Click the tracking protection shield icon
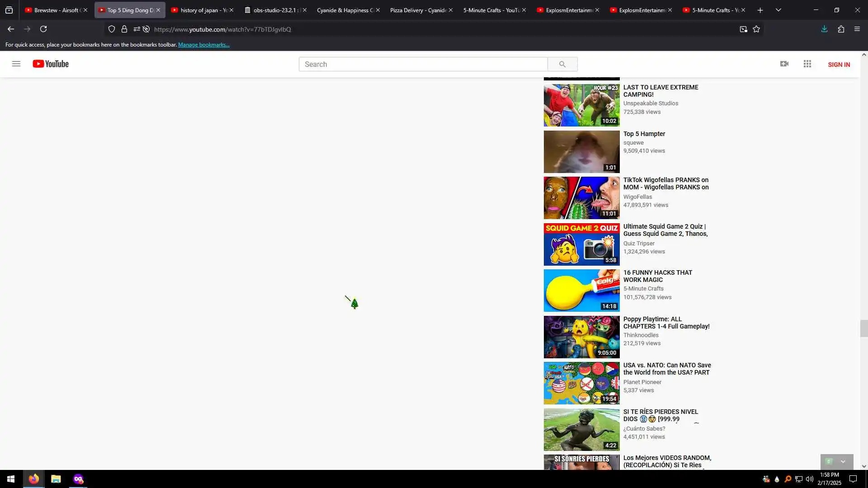 pos(112,29)
